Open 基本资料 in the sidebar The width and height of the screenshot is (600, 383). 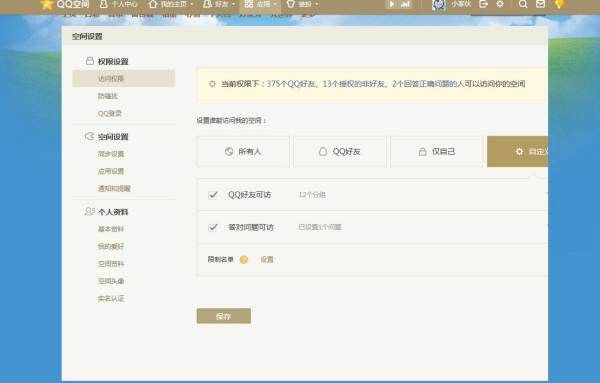coord(111,229)
